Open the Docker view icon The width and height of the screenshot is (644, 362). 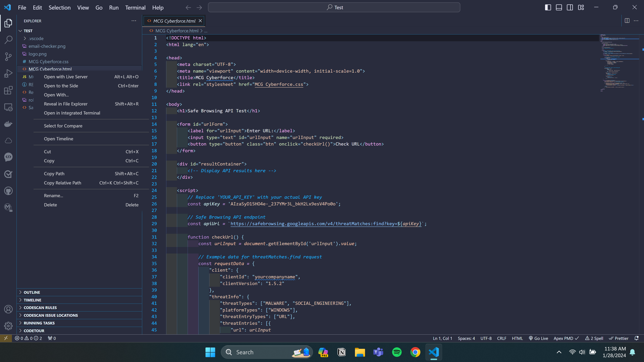[x=8, y=124]
